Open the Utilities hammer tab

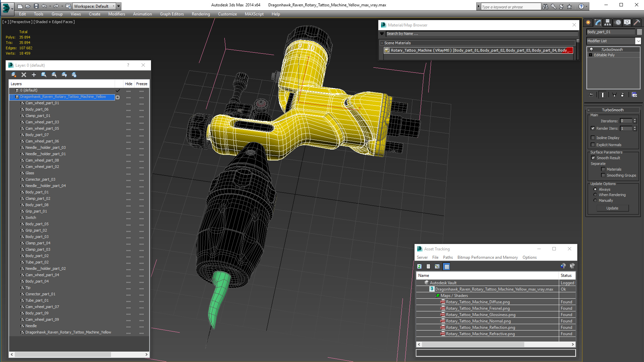(637, 22)
